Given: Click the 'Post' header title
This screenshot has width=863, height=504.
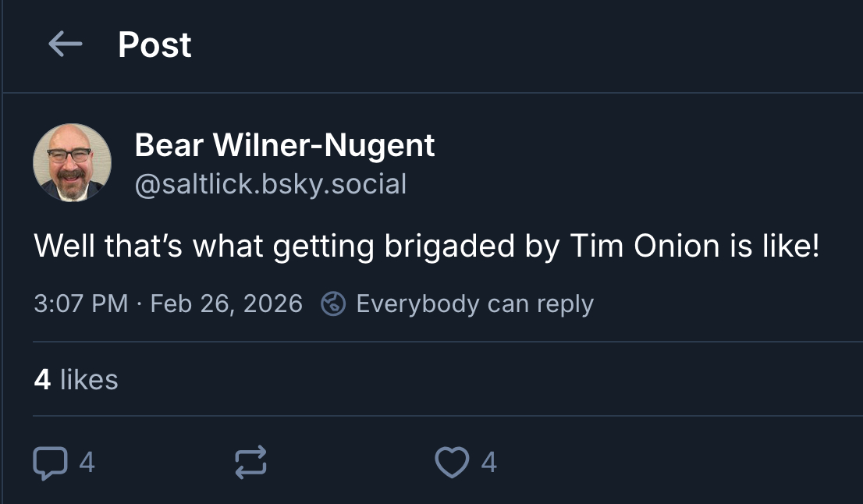Looking at the screenshot, I should [x=154, y=44].
